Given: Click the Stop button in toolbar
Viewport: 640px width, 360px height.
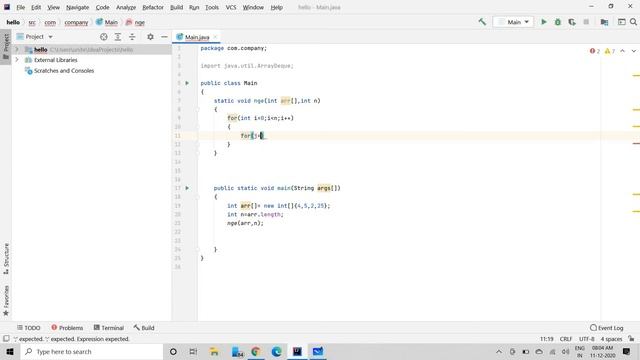Looking at the screenshot, I should 586,22.
